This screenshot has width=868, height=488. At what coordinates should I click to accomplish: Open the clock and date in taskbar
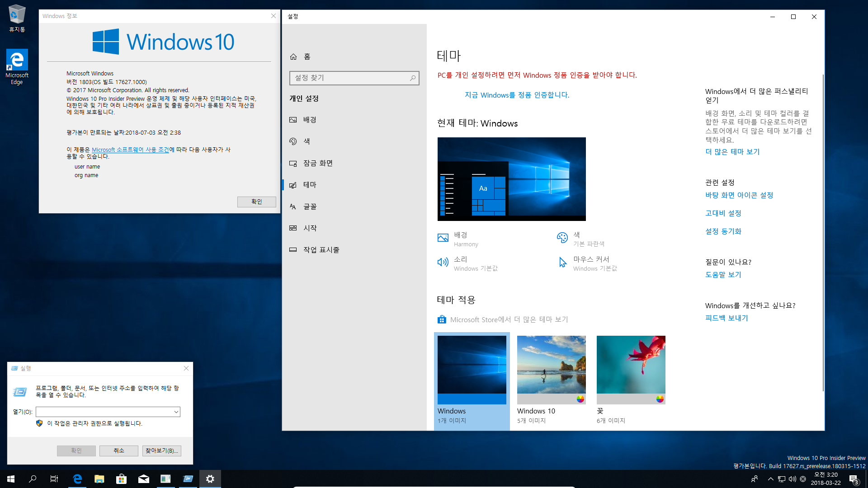tap(826, 479)
